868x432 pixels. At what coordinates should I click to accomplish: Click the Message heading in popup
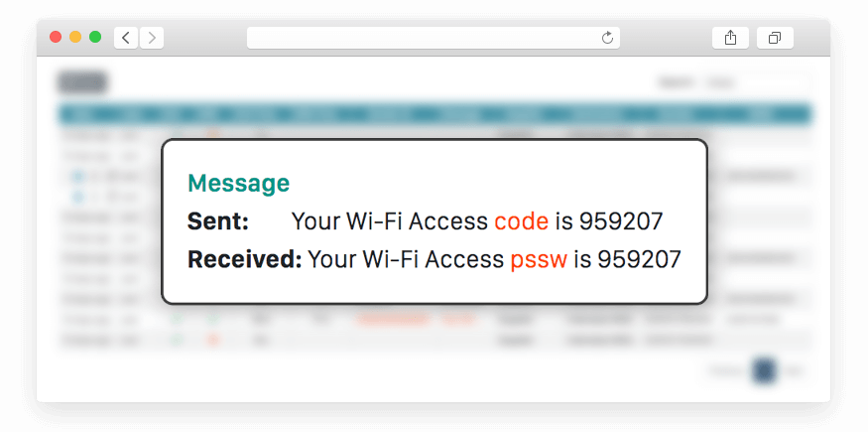click(239, 183)
